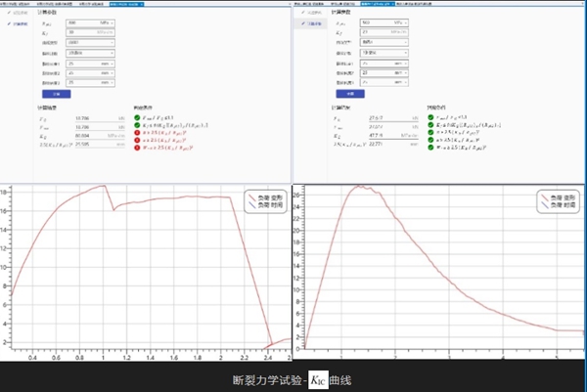Image resolution: width=587 pixels, height=392 pixels.
Task: Click red line swatch for 负荷-变形, right chart legend
Action: tap(545, 197)
